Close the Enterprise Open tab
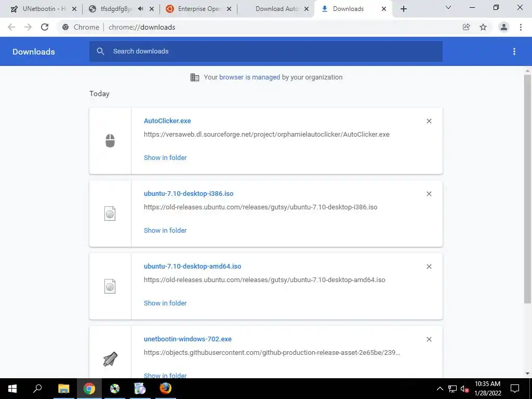 tap(229, 9)
